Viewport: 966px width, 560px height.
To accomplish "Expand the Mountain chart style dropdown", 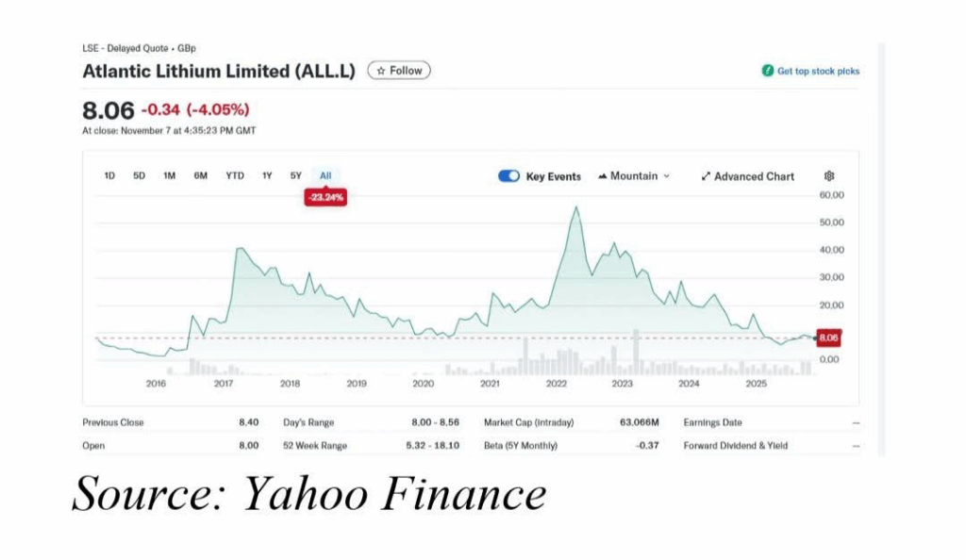I will click(x=666, y=176).
